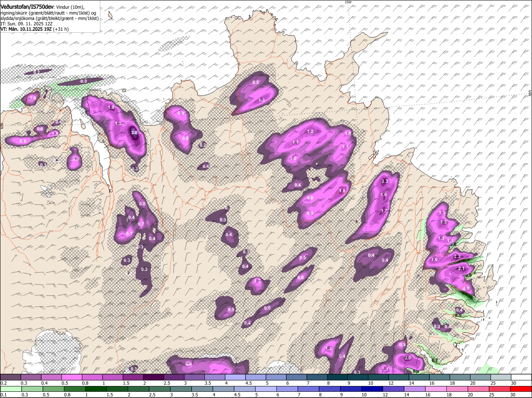Pick the top legend swatch between 4 and 4.5
Screen dimensions: 532x398
click(236, 377)
